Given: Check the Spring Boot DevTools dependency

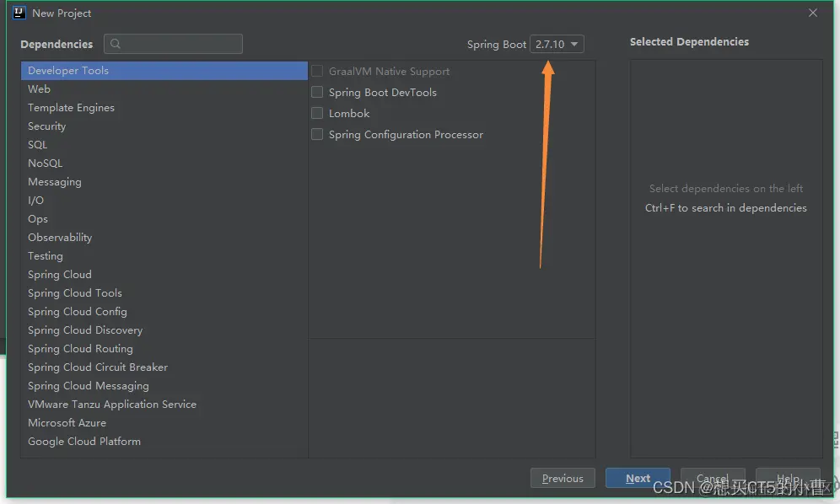Looking at the screenshot, I should [317, 92].
